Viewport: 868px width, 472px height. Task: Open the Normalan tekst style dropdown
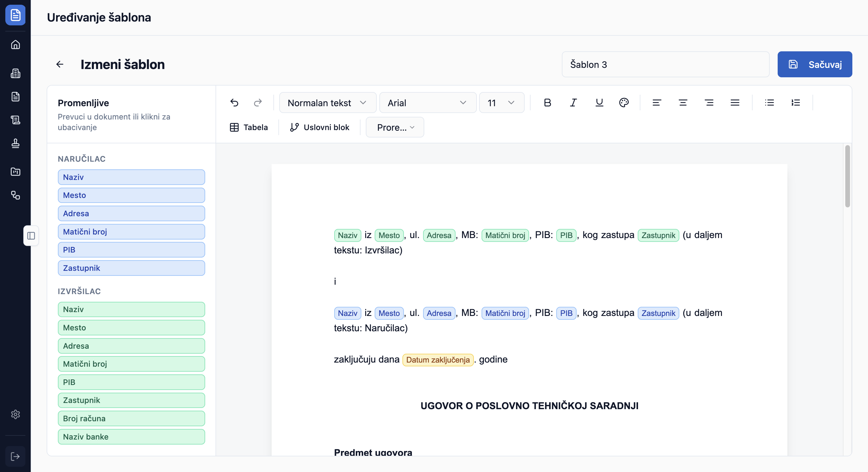tap(327, 103)
